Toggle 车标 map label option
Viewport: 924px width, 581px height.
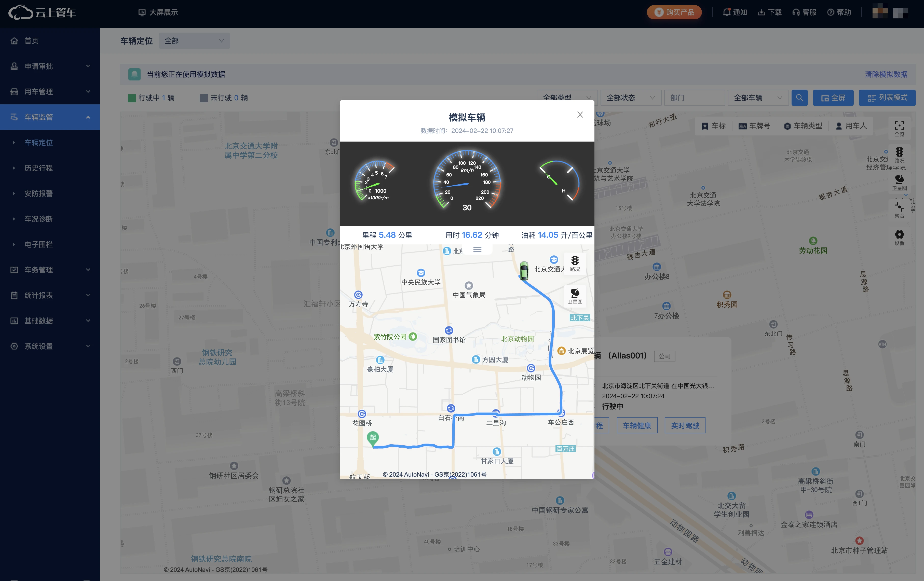coord(714,126)
